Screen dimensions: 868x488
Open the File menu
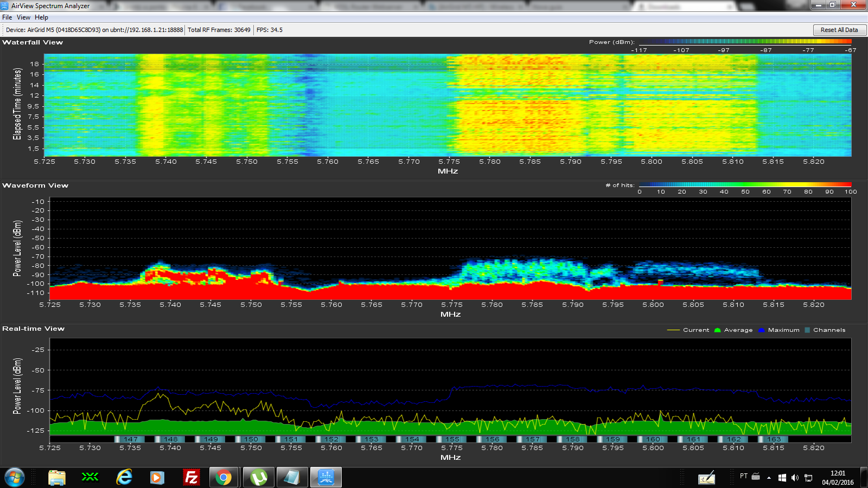[x=7, y=17]
